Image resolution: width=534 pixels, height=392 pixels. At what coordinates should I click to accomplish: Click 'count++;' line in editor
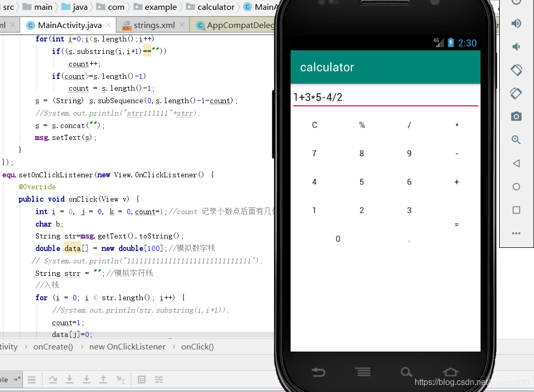coord(84,64)
